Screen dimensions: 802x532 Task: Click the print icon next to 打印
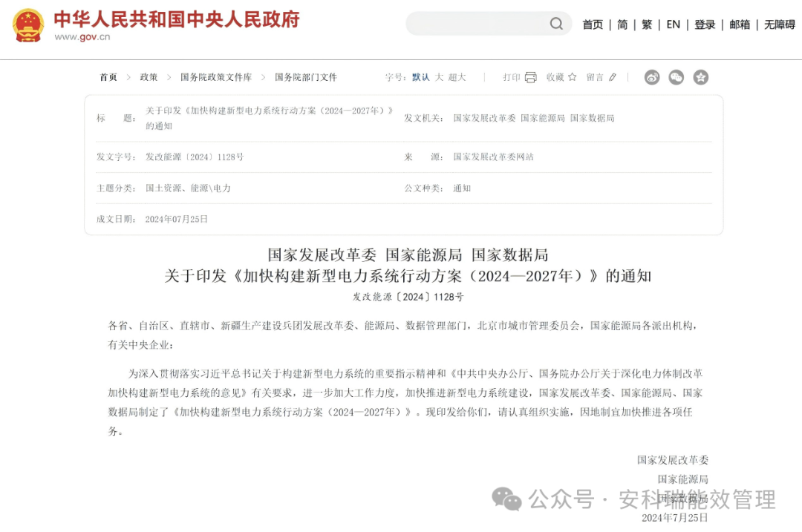pos(530,76)
